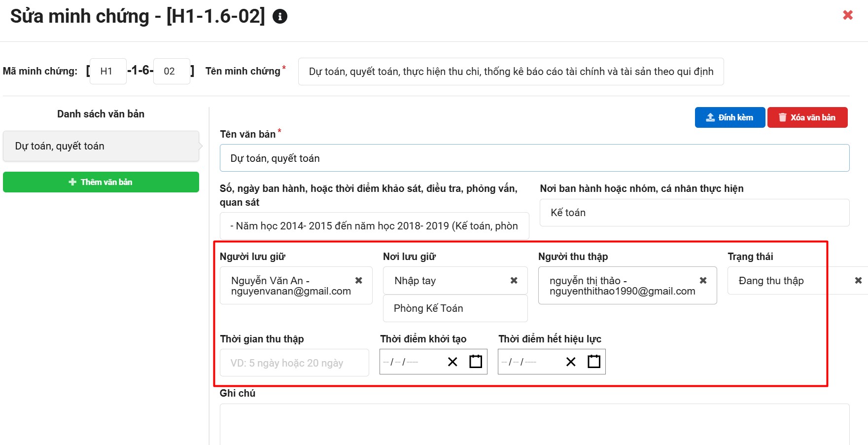This screenshot has width=868, height=445.
Task: Clear the Trạng thái value
Action: [x=858, y=280]
